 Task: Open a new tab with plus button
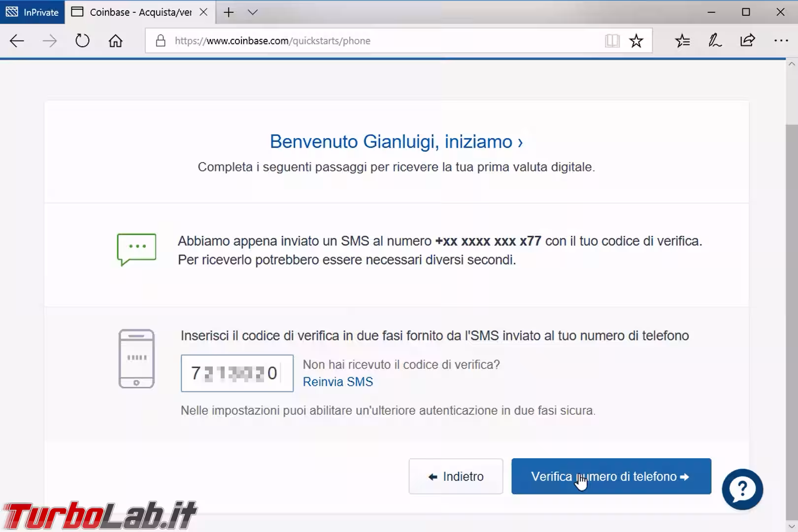[229, 12]
